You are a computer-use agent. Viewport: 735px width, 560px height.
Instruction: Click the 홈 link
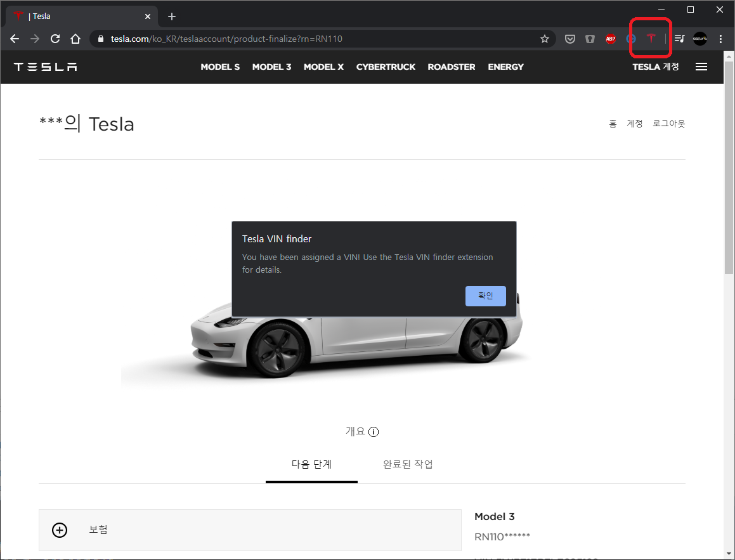pyautogui.click(x=613, y=124)
